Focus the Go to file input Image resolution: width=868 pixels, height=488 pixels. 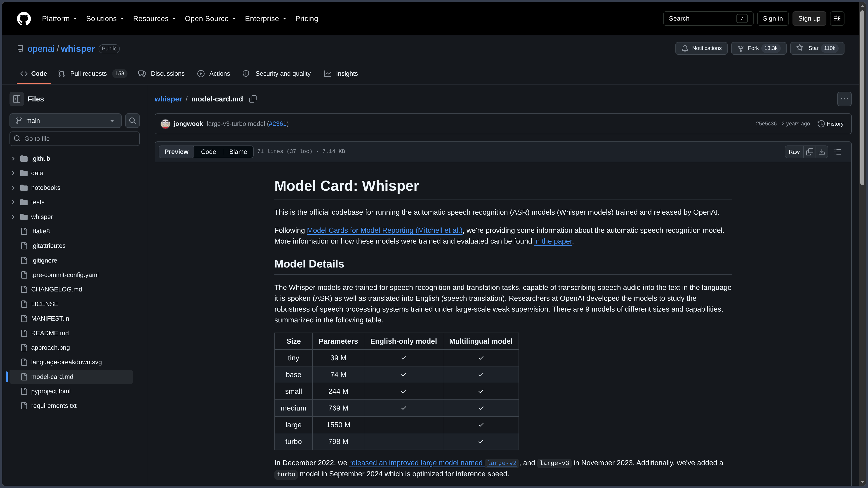coord(74,139)
